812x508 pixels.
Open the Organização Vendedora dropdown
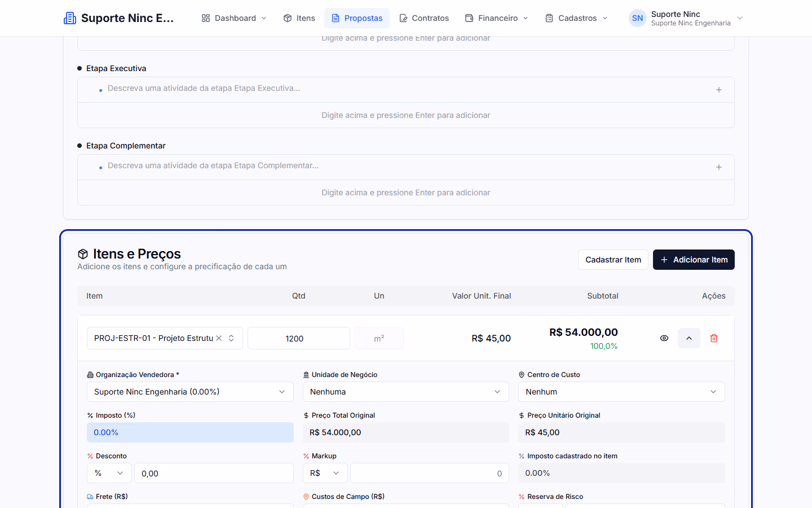(190, 392)
